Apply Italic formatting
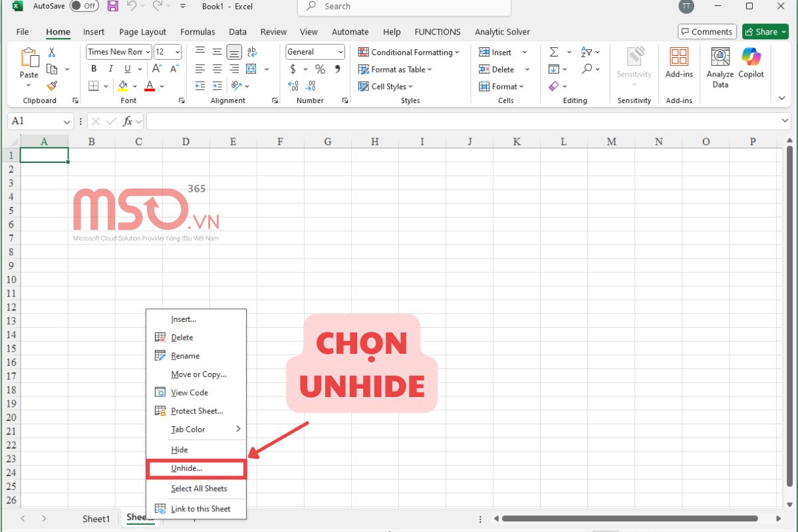Screen dimensions: 798x532 point(110,69)
